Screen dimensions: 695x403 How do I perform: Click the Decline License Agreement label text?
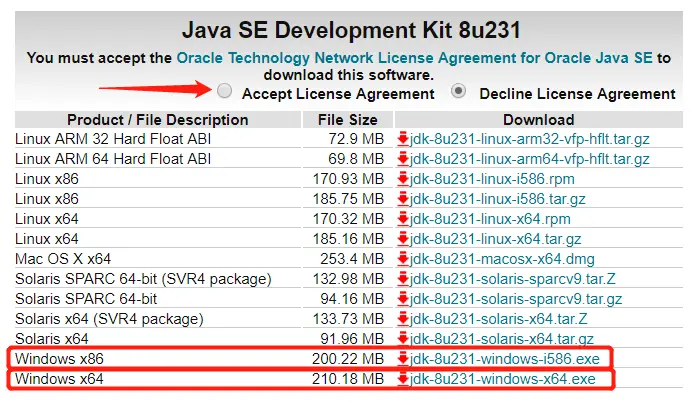[578, 94]
